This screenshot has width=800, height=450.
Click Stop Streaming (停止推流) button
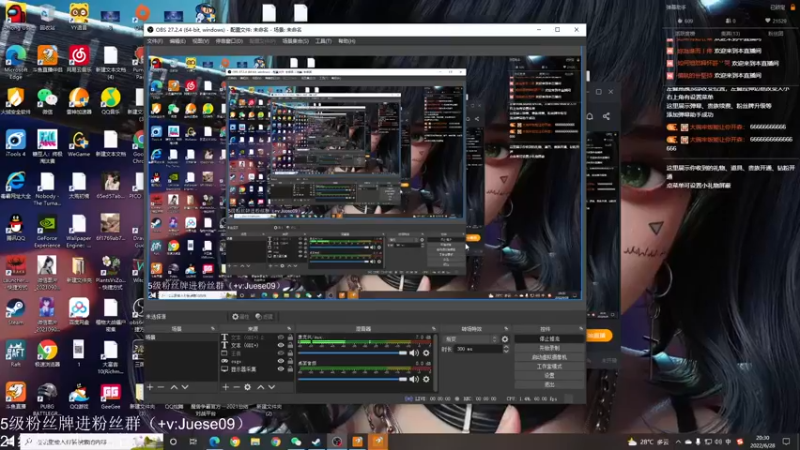pos(549,339)
